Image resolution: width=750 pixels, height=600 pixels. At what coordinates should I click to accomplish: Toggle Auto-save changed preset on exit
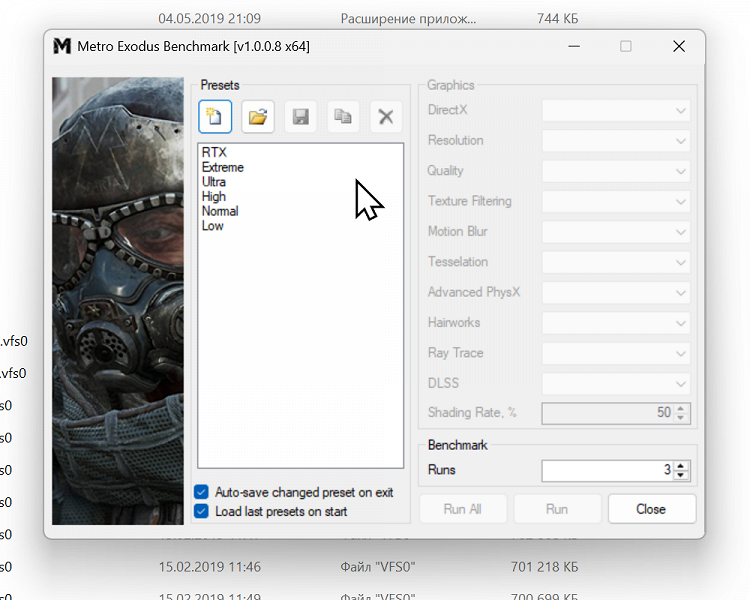click(x=202, y=493)
